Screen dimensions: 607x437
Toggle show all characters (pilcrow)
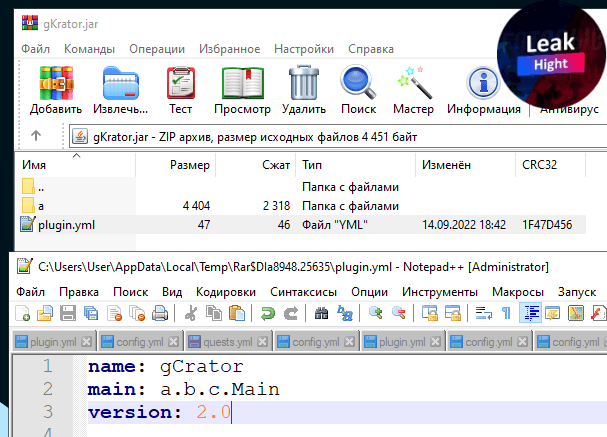tap(506, 313)
